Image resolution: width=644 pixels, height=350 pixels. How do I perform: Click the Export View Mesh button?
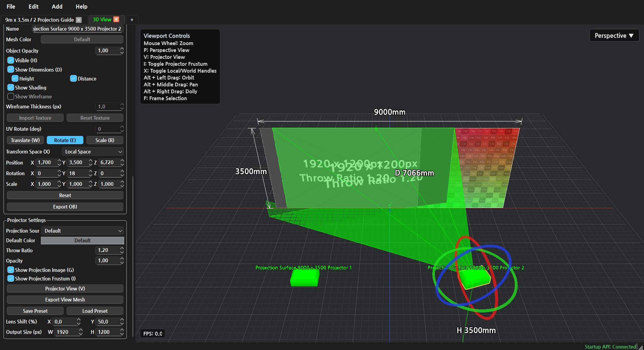click(65, 300)
